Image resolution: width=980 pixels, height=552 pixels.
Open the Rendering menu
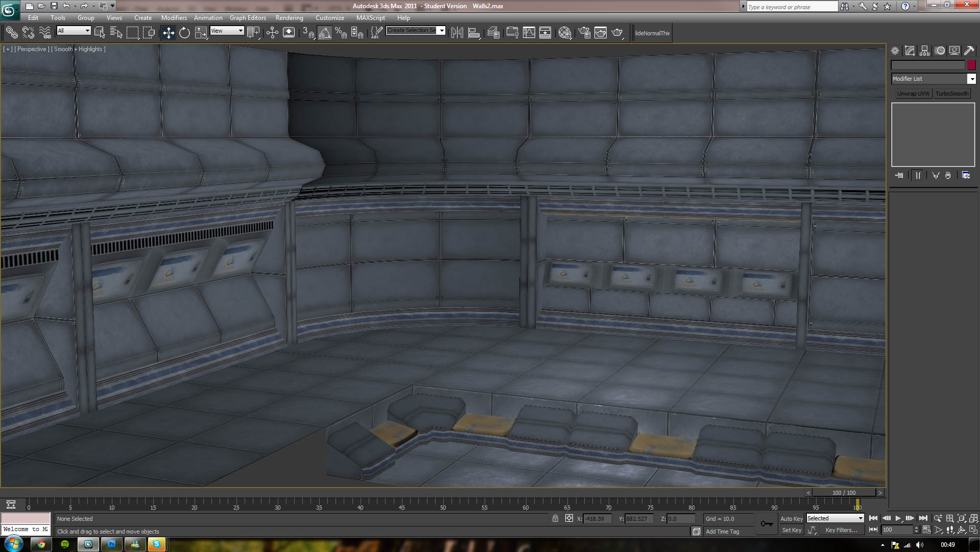pos(289,17)
